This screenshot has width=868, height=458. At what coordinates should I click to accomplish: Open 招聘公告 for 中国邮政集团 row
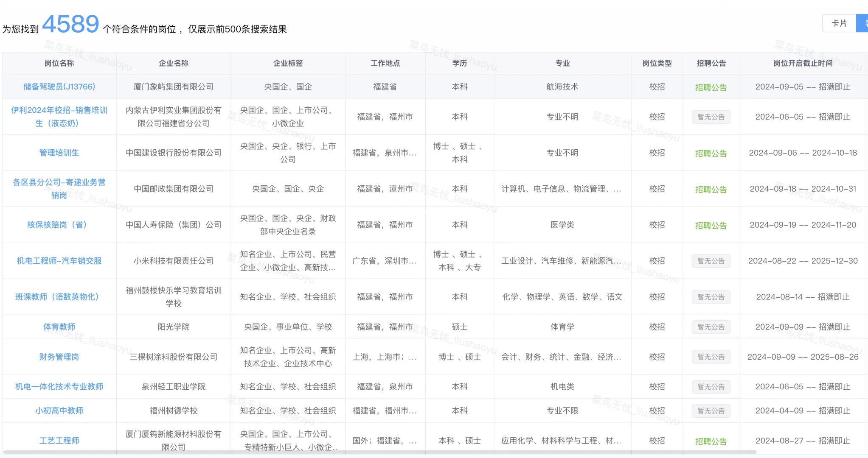pyautogui.click(x=711, y=190)
